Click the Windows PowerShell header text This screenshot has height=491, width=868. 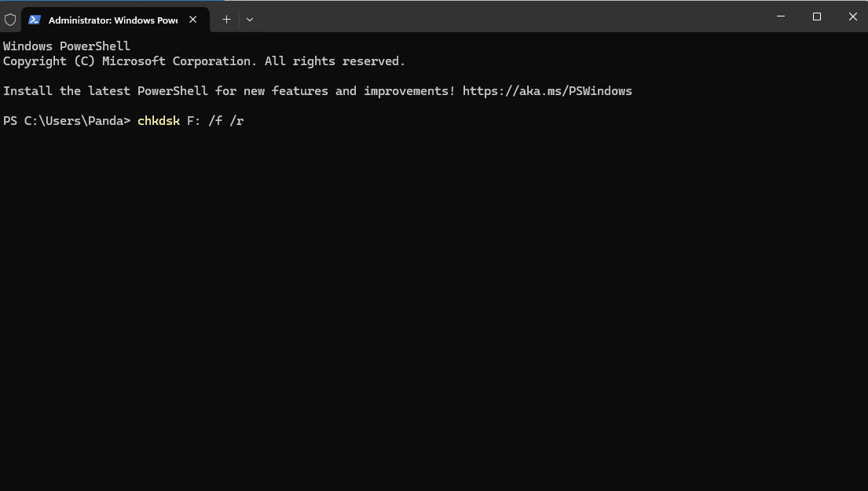point(66,46)
